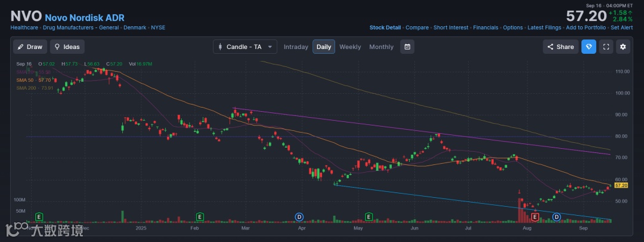Select the Stock Detail link

tap(385, 27)
